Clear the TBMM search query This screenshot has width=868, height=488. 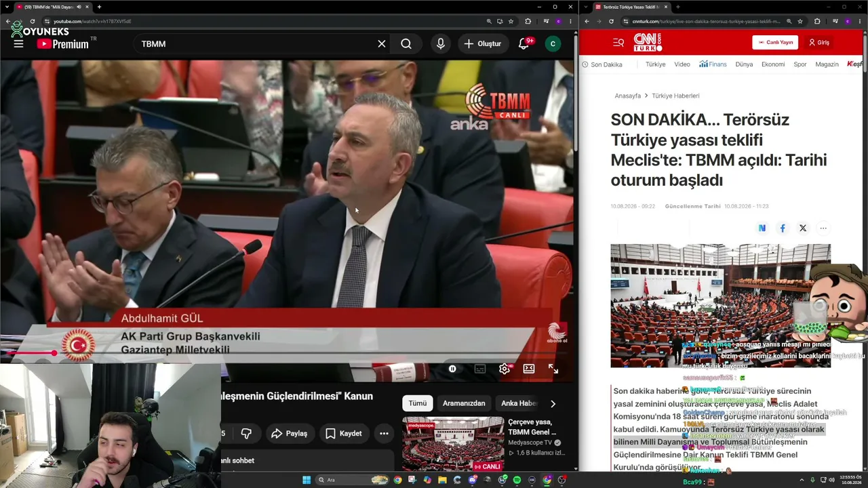click(x=382, y=44)
